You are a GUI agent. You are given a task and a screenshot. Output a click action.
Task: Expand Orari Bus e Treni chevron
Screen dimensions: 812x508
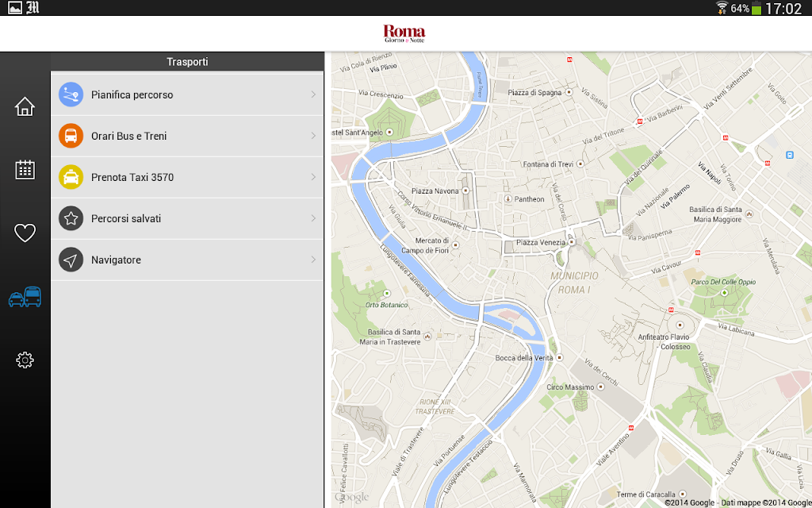[x=313, y=136]
